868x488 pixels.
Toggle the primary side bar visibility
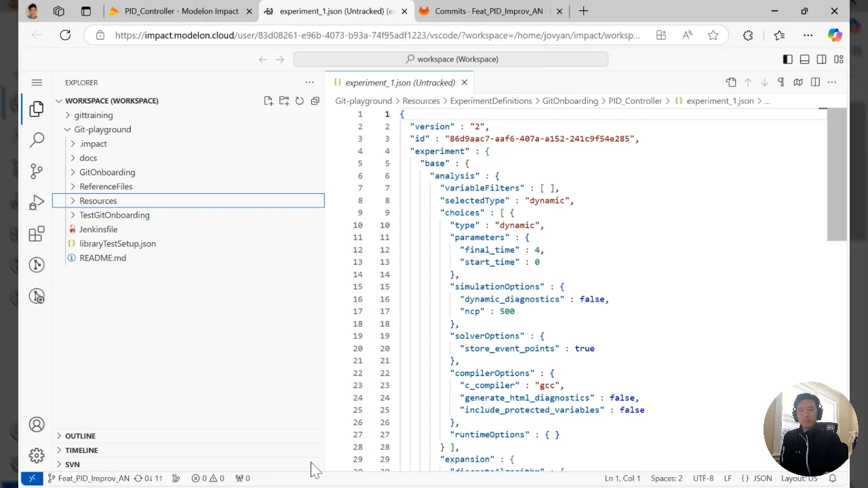pyautogui.click(x=787, y=59)
